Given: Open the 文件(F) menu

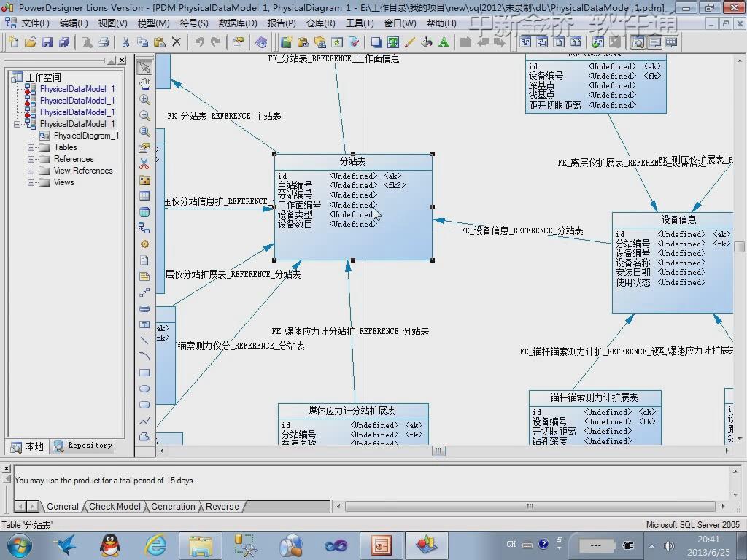Looking at the screenshot, I should [x=35, y=23].
